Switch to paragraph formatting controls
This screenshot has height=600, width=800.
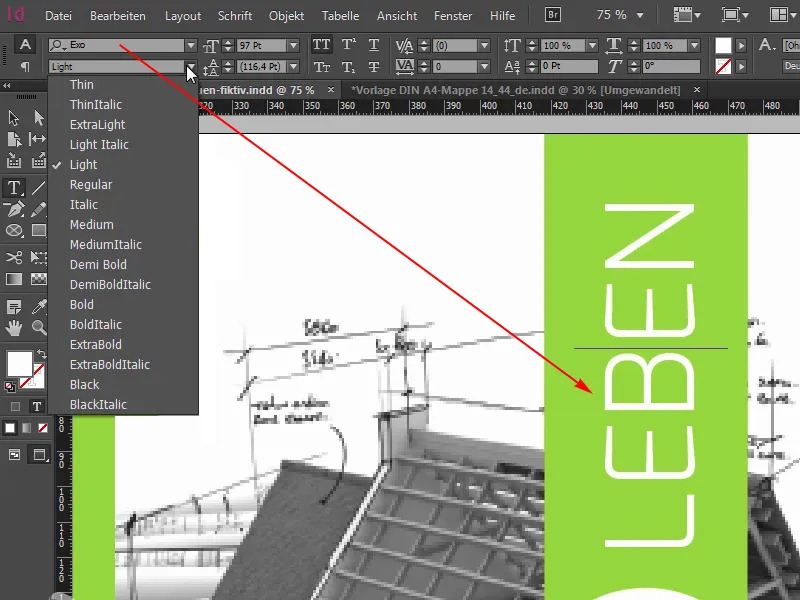point(25,66)
